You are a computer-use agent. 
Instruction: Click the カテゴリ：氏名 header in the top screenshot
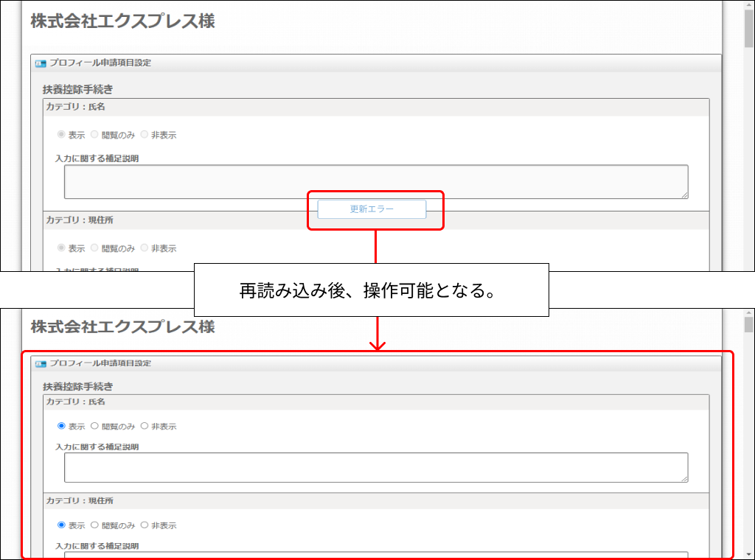(x=76, y=107)
